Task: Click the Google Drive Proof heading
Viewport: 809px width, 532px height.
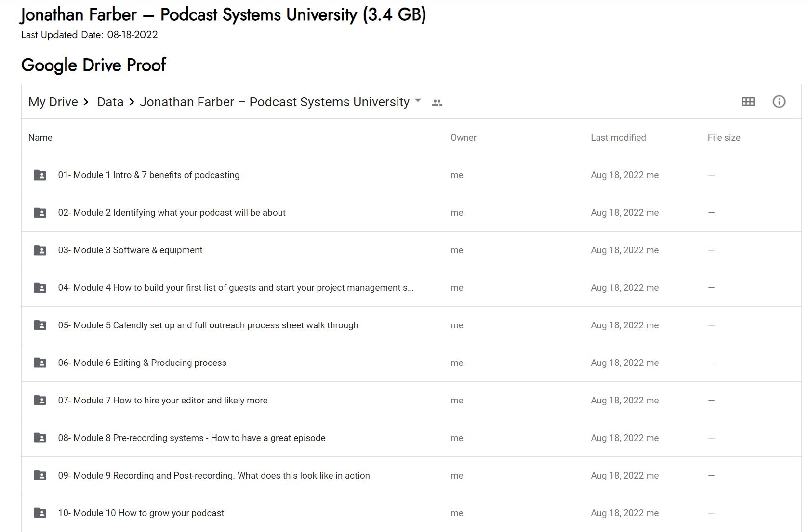Action: click(93, 65)
